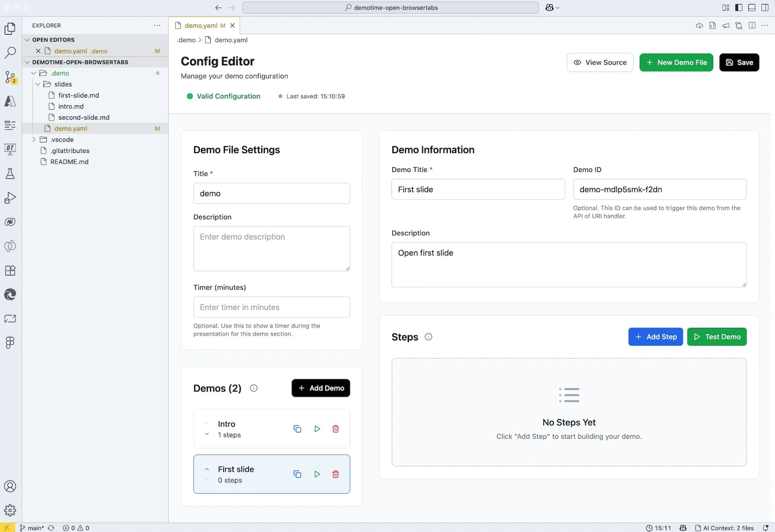Move Intro demo down with chevron
The width and height of the screenshot is (775, 532).
tap(207, 434)
